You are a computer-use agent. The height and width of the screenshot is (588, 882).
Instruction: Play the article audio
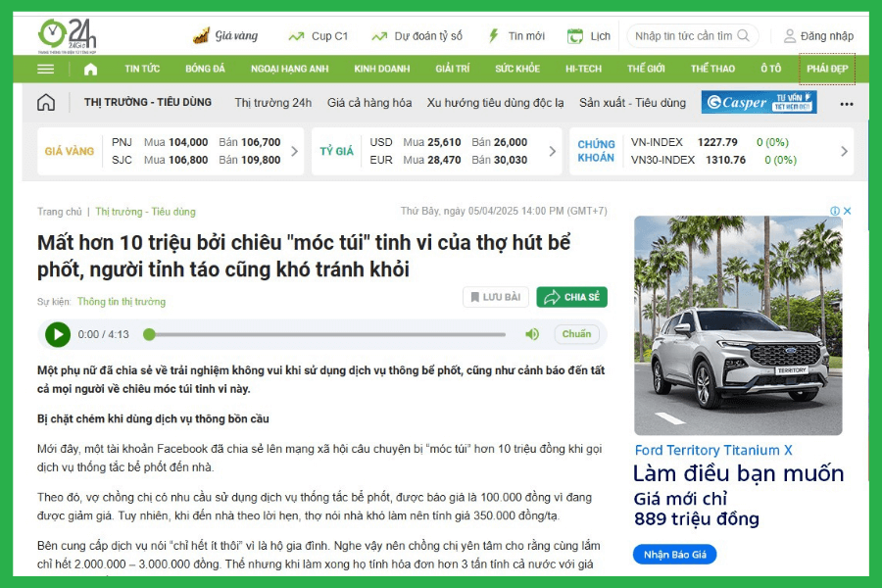[58, 334]
